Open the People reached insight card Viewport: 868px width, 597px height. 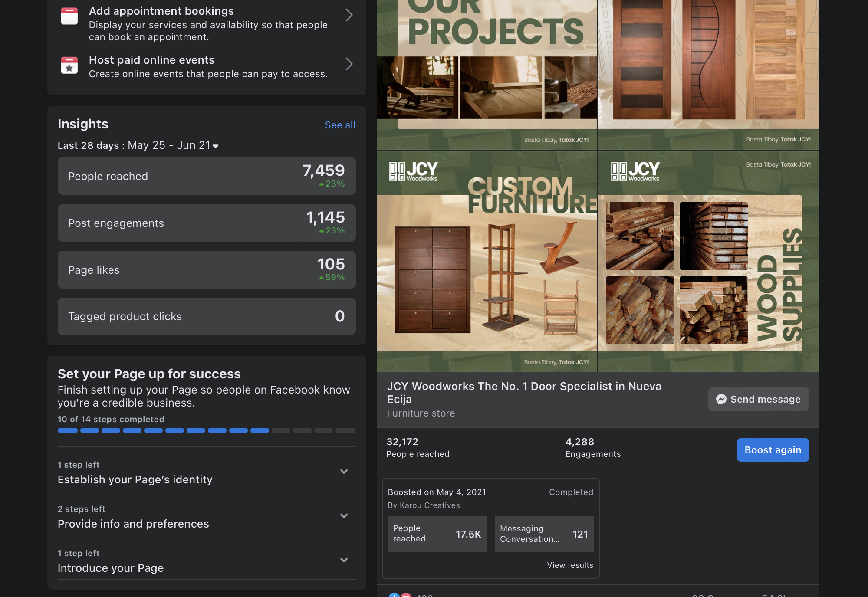(x=207, y=176)
